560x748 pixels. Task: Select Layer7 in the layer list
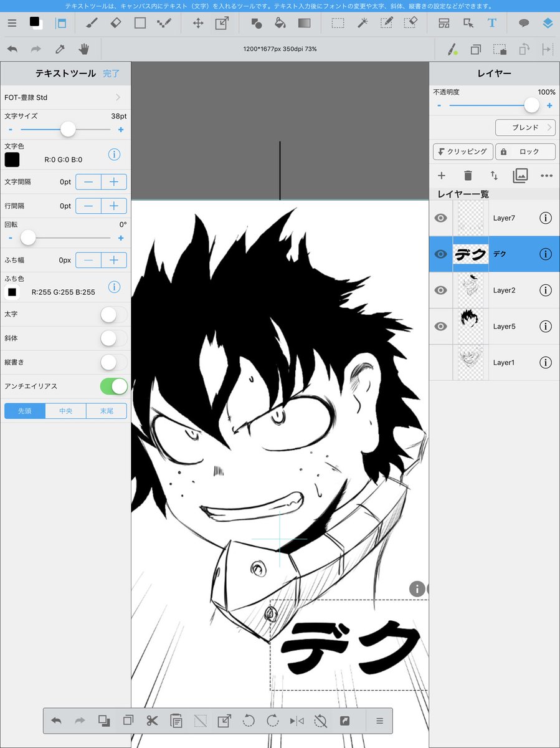pyautogui.click(x=495, y=218)
